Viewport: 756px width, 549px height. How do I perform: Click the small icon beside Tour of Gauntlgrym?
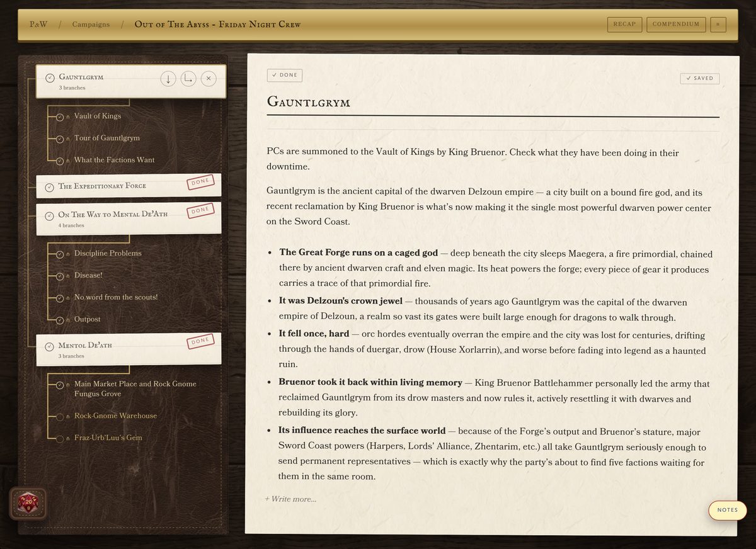(x=68, y=139)
